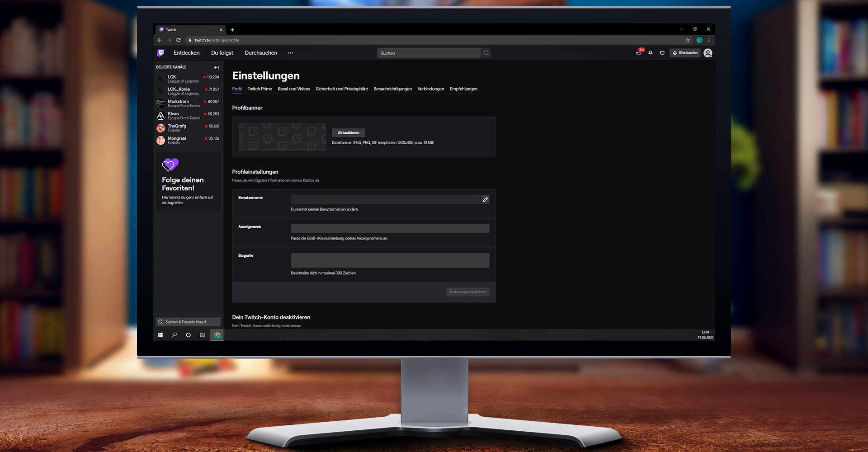Open Prime loot crown icon with badge
This screenshot has height=452, width=868.
pyautogui.click(x=639, y=52)
